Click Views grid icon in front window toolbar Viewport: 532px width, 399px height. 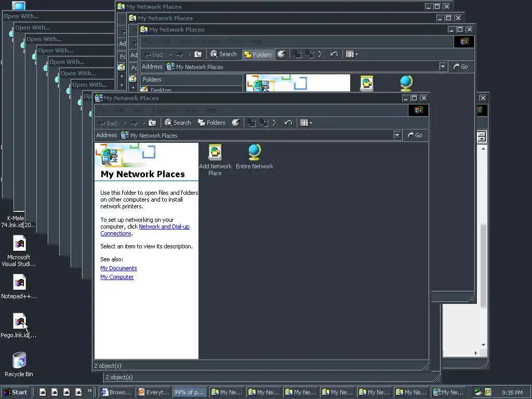click(304, 123)
